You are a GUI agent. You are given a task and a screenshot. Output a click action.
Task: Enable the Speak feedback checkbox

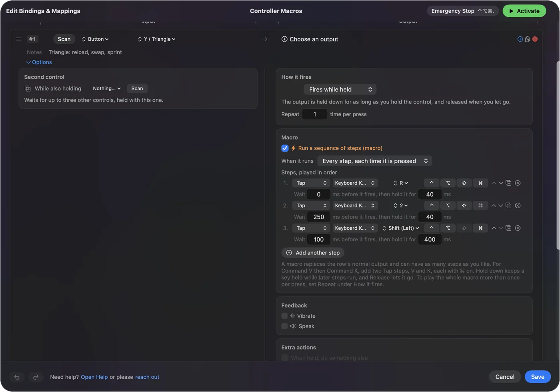click(284, 326)
